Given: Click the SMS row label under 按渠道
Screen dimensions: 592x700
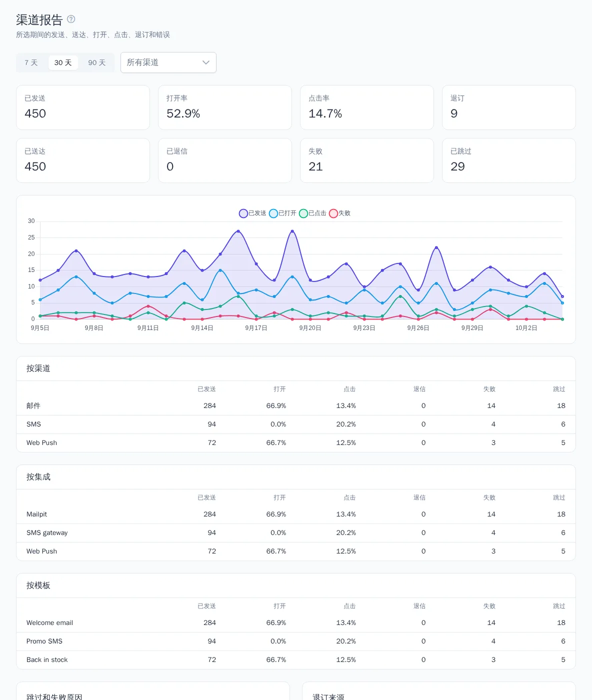Looking at the screenshot, I should tap(33, 424).
